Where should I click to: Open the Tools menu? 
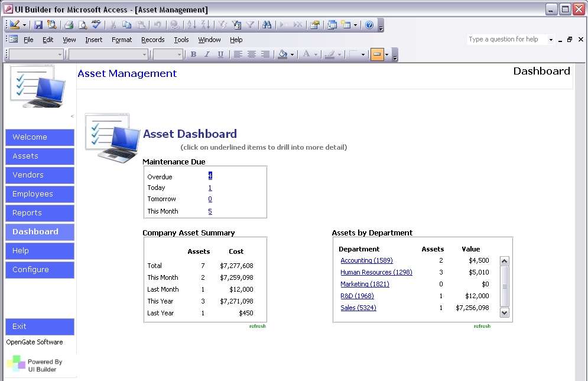coord(181,40)
